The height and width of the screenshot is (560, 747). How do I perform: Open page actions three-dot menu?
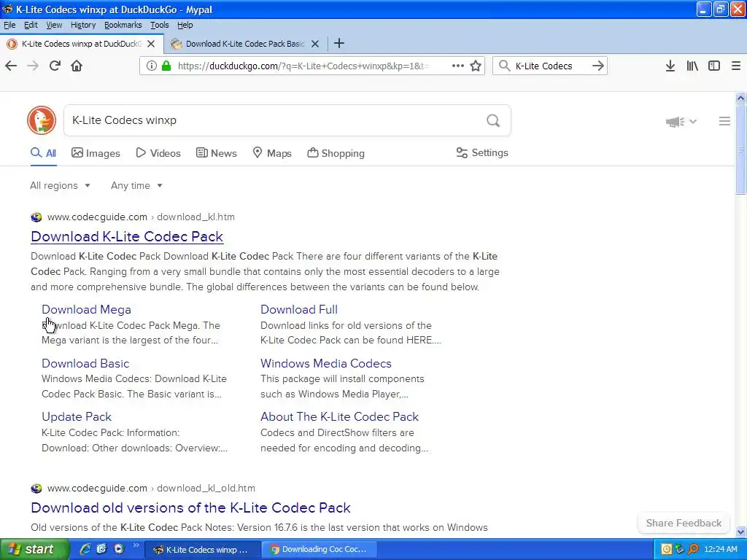pos(458,66)
